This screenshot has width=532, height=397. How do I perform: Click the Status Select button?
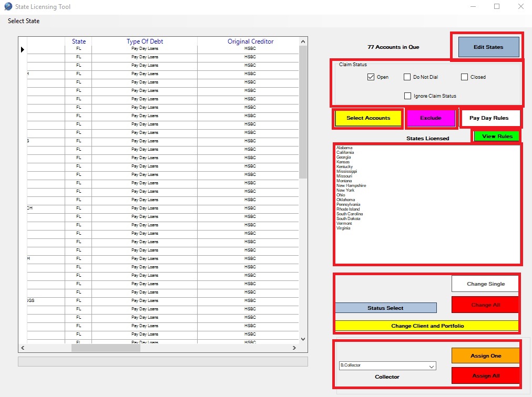coord(385,307)
